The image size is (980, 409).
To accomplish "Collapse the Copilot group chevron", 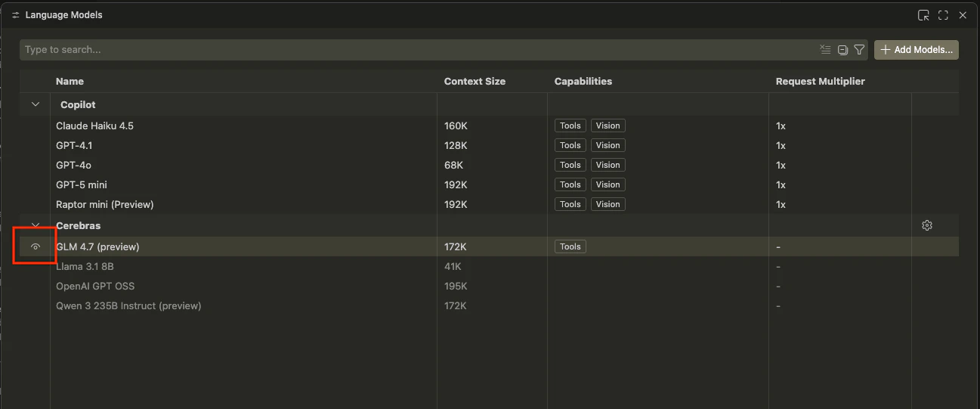I will 35,104.
